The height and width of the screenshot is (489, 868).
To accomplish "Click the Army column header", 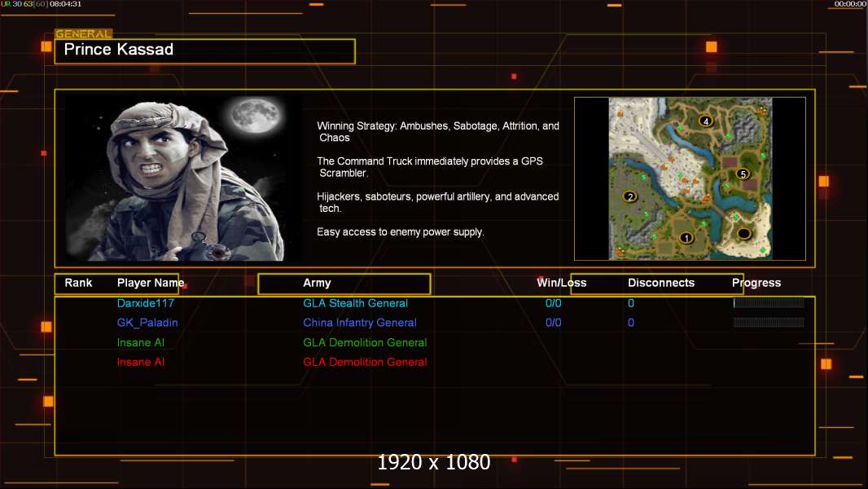I will (x=318, y=283).
